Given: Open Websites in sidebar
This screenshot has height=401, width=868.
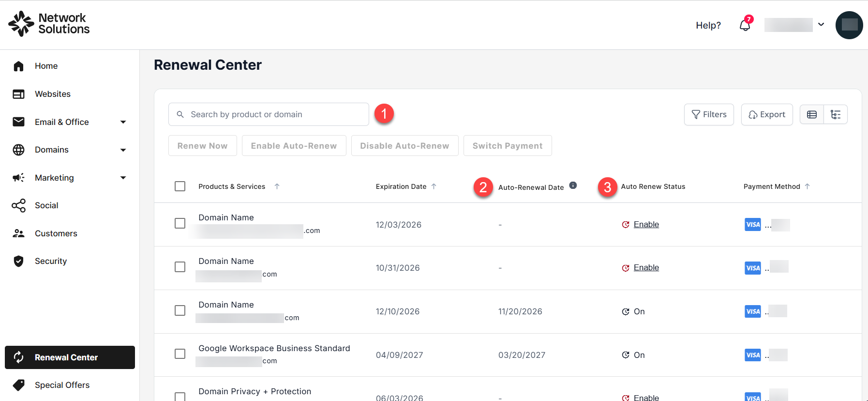Looking at the screenshot, I should (53, 94).
